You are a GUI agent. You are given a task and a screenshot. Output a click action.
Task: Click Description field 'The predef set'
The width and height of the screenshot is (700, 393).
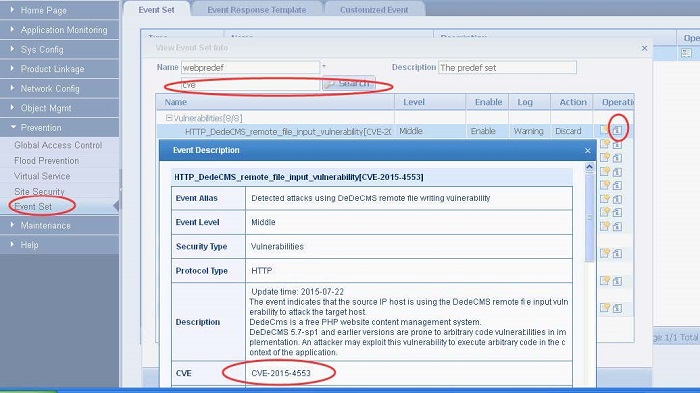coord(507,67)
